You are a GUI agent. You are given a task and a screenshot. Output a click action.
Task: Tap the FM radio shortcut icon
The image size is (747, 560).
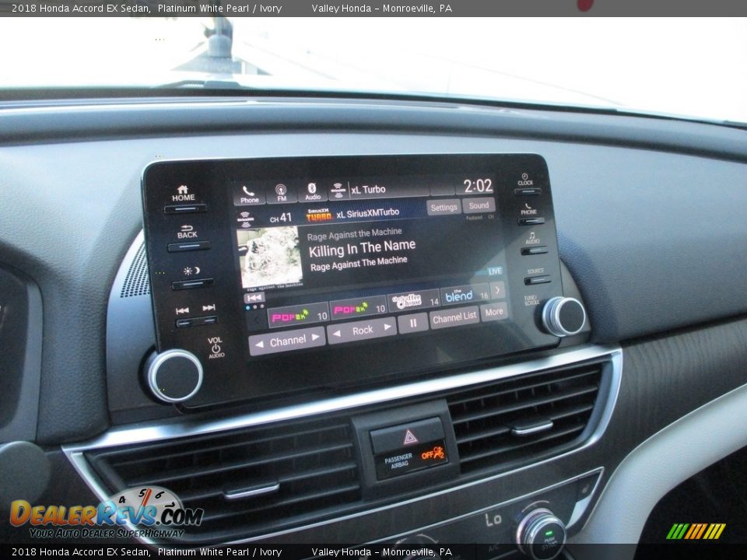click(x=281, y=192)
